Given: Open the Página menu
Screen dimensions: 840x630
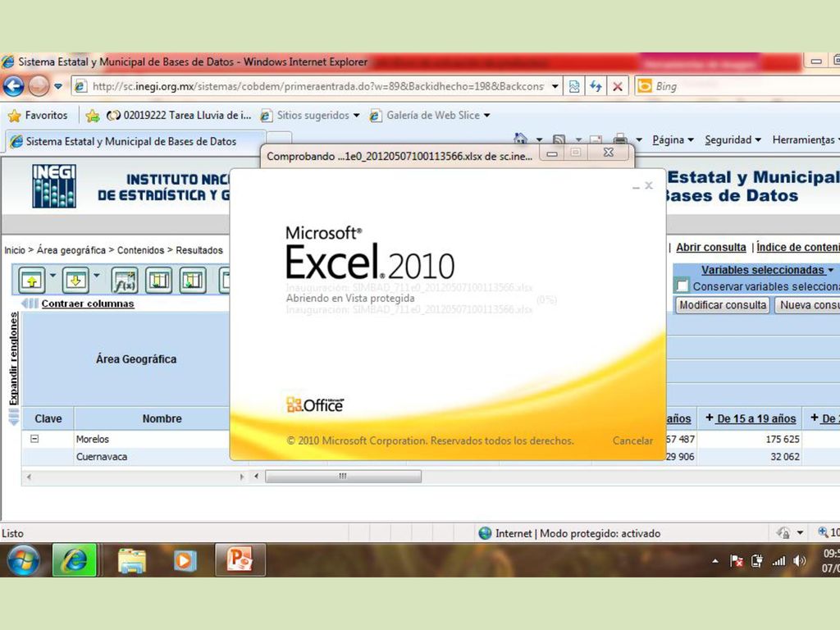Looking at the screenshot, I should (673, 139).
